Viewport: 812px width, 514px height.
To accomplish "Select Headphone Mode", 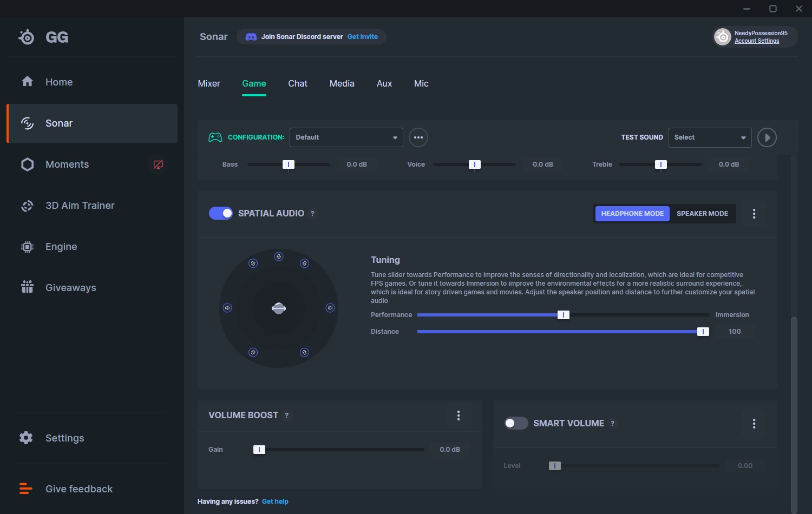I will 632,214.
